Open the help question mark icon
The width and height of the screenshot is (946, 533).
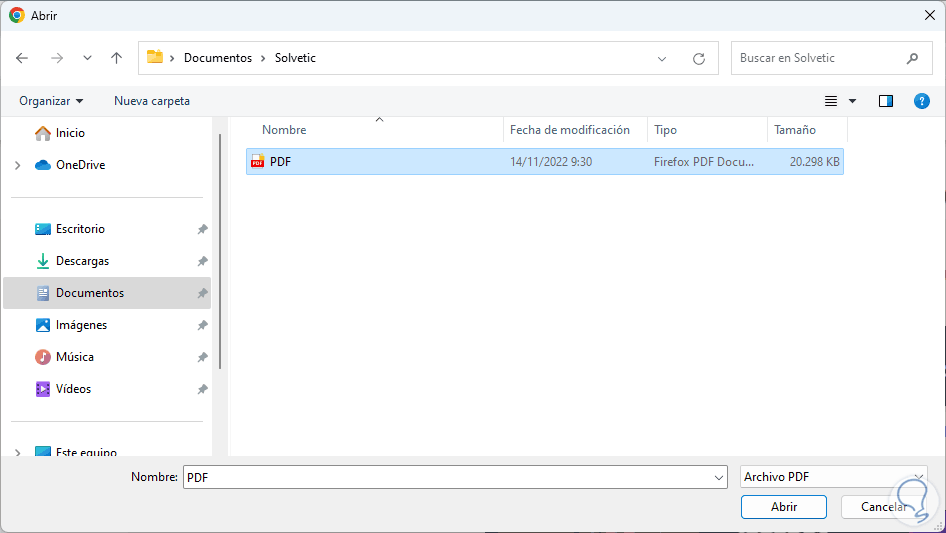tap(921, 101)
